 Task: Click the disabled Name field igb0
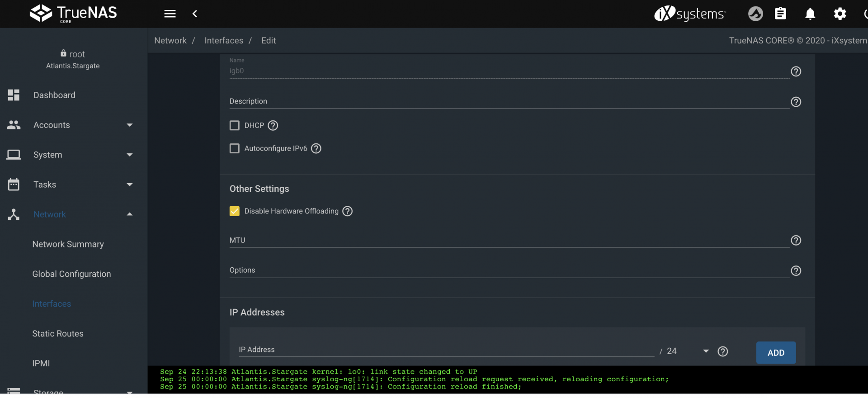tap(509, 71)
